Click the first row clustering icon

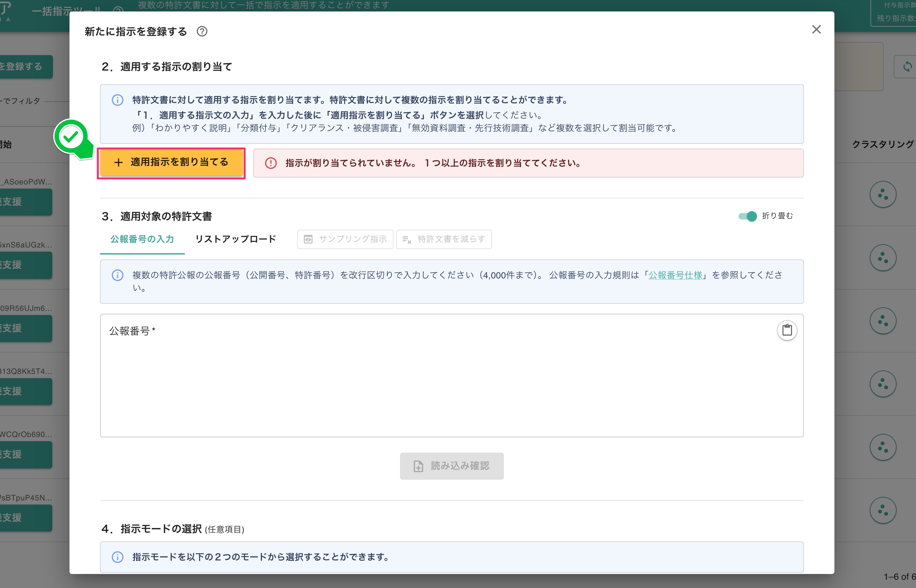tap(883, 195)
